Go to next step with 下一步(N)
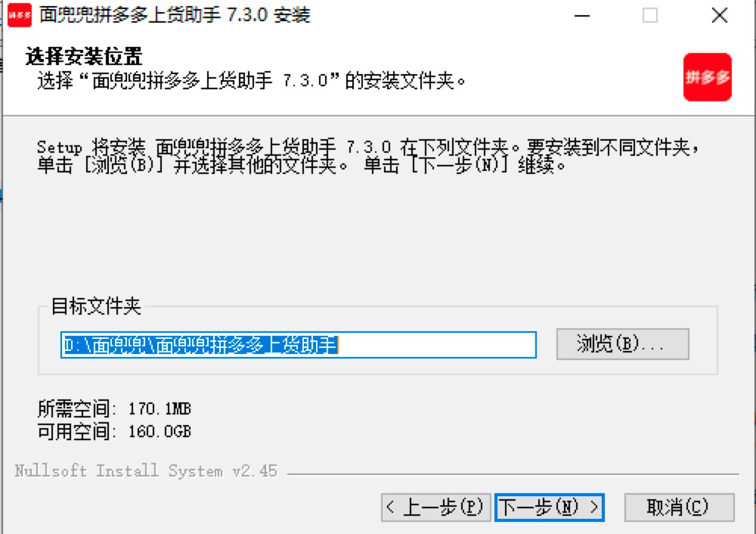 pos(549,507)
